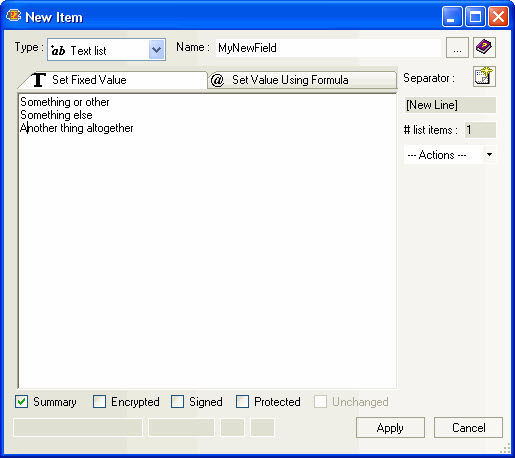This screenshot has height=458, width=515.
Task: Click the bold T fixed value icon
Action: [38, 80]
